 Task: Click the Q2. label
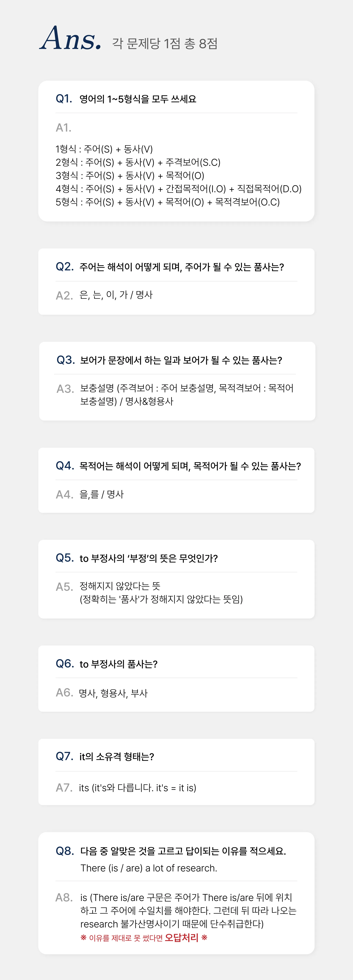65,267
